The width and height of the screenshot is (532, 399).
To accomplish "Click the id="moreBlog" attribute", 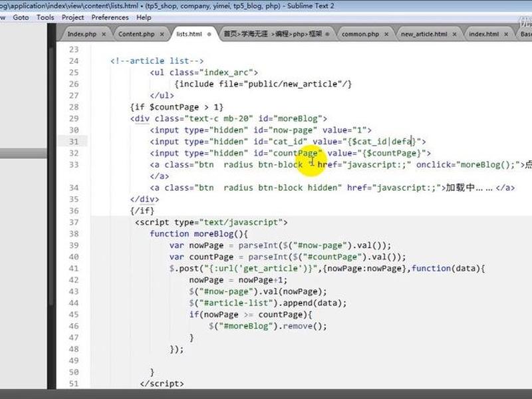I will (x=291, y=119).
